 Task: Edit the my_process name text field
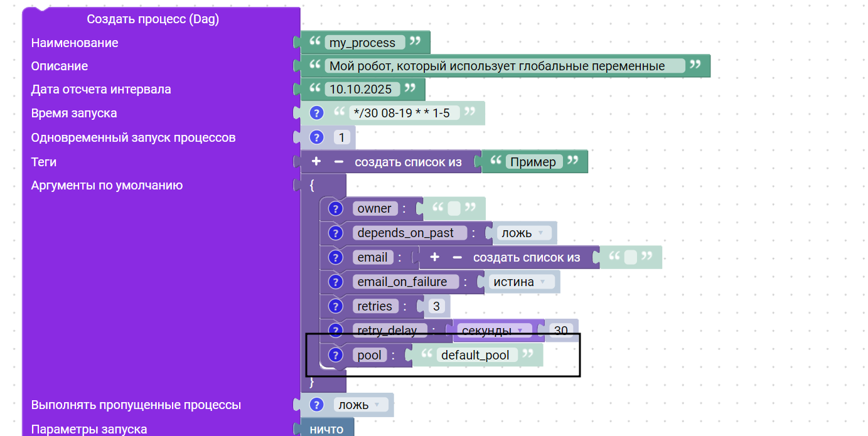click(x=363, y=43)
